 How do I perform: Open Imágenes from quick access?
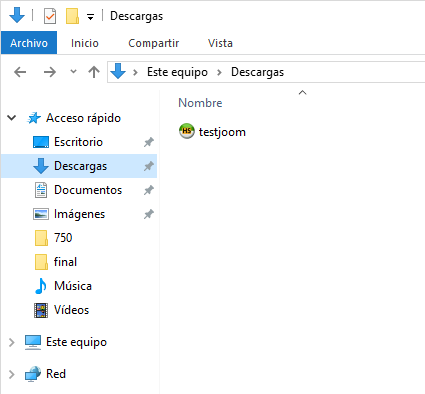(79, 214)
